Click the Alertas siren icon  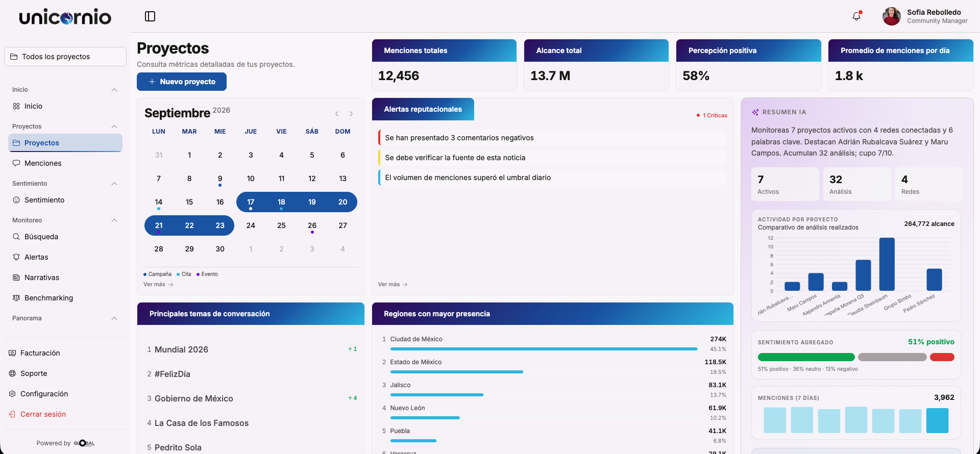(16, 257)
